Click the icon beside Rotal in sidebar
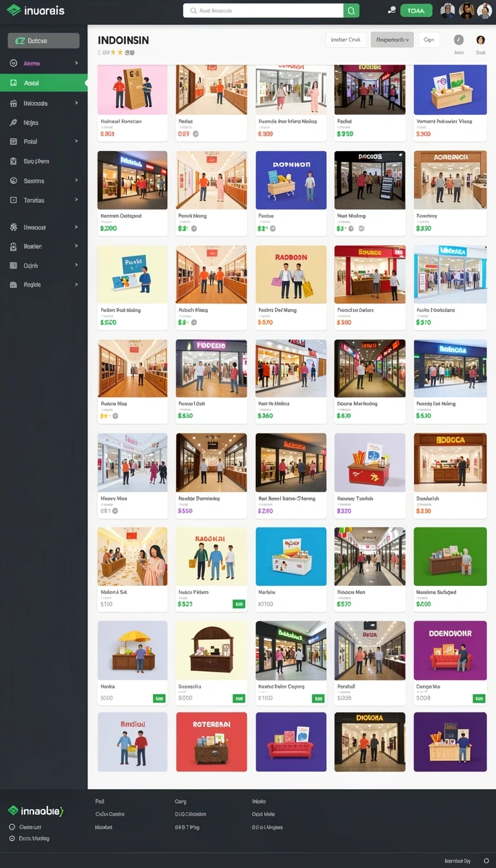Screen dimensions: 496x868 (14, 141)
